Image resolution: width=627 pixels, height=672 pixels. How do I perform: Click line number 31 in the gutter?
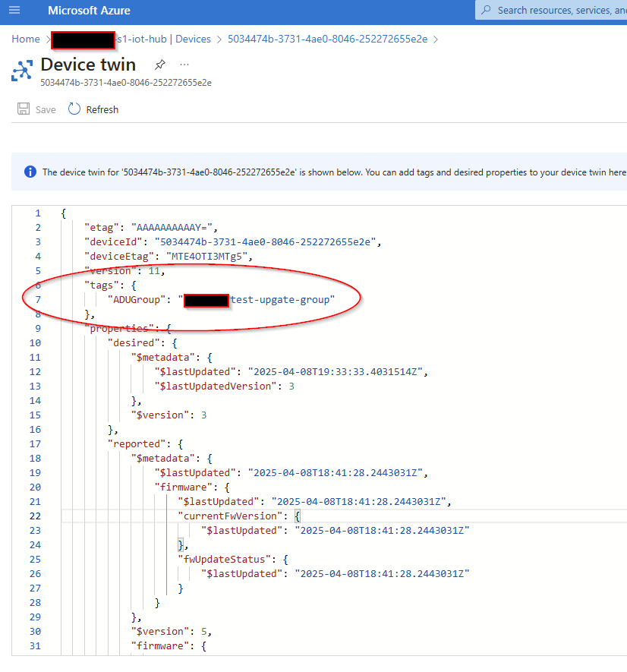coord(35,646)
